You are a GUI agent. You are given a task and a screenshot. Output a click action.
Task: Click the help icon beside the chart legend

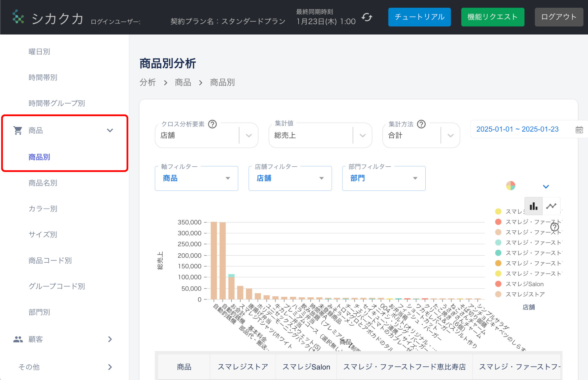click(555, 227)
